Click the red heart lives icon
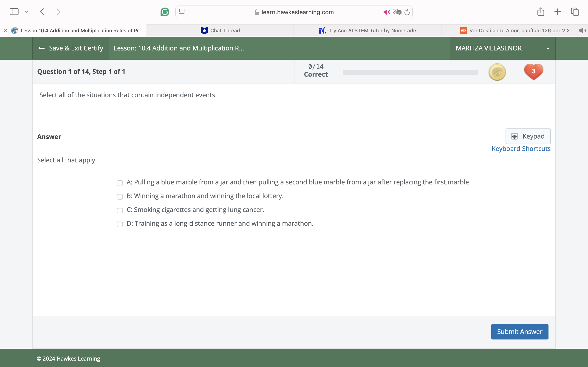The height and width of the screenshot is (367, 588). (534, 72)
